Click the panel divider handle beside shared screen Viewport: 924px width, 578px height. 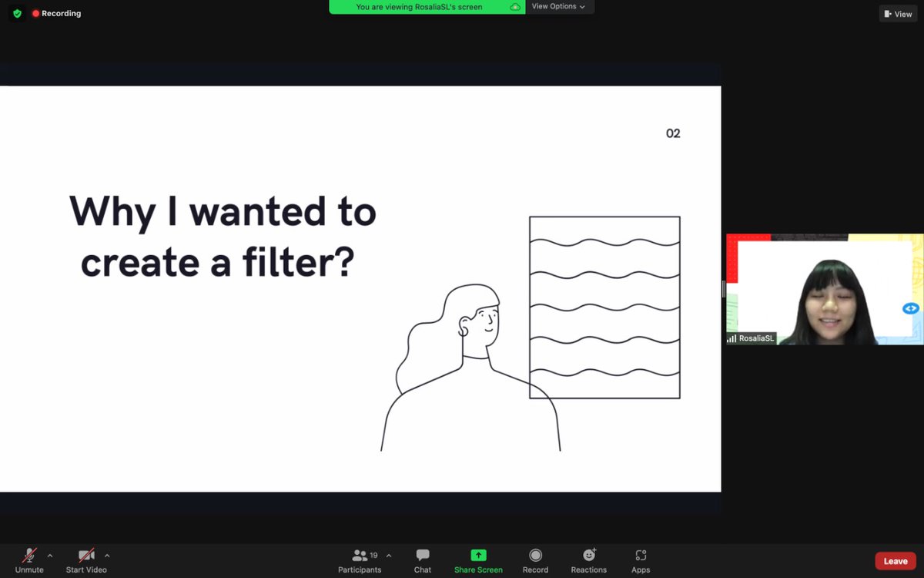723,289
